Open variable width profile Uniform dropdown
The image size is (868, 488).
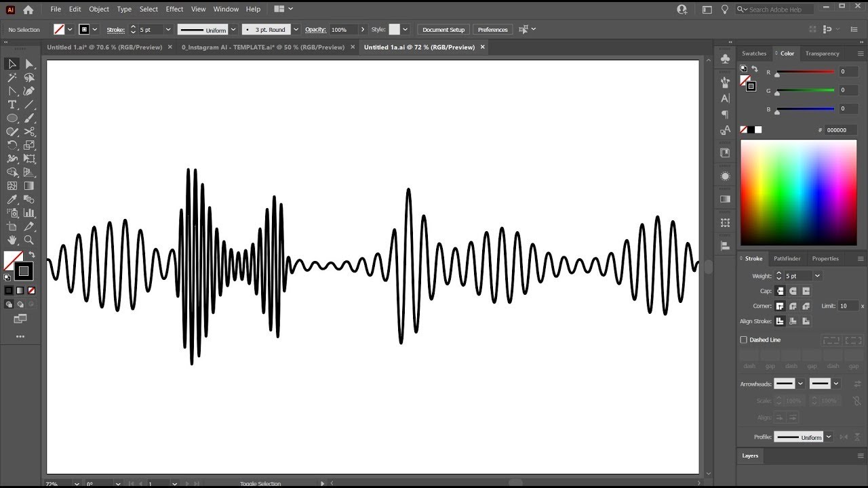point(233,30)
